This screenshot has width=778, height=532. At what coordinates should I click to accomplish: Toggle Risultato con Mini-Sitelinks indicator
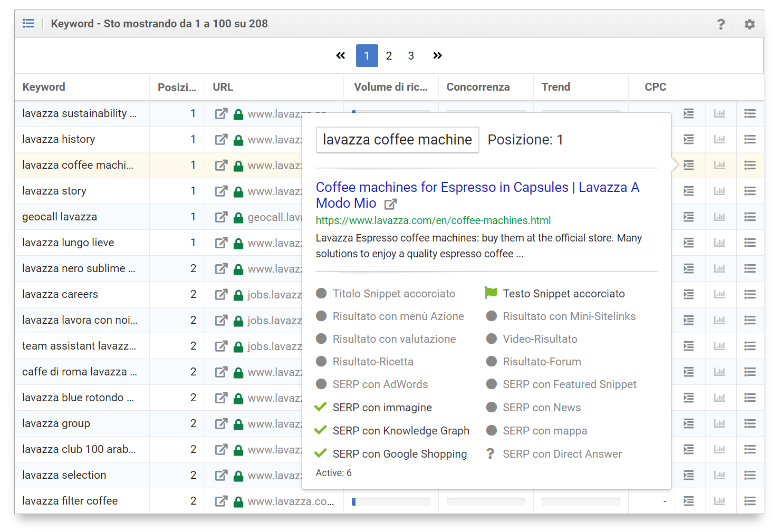pos(492,316)
